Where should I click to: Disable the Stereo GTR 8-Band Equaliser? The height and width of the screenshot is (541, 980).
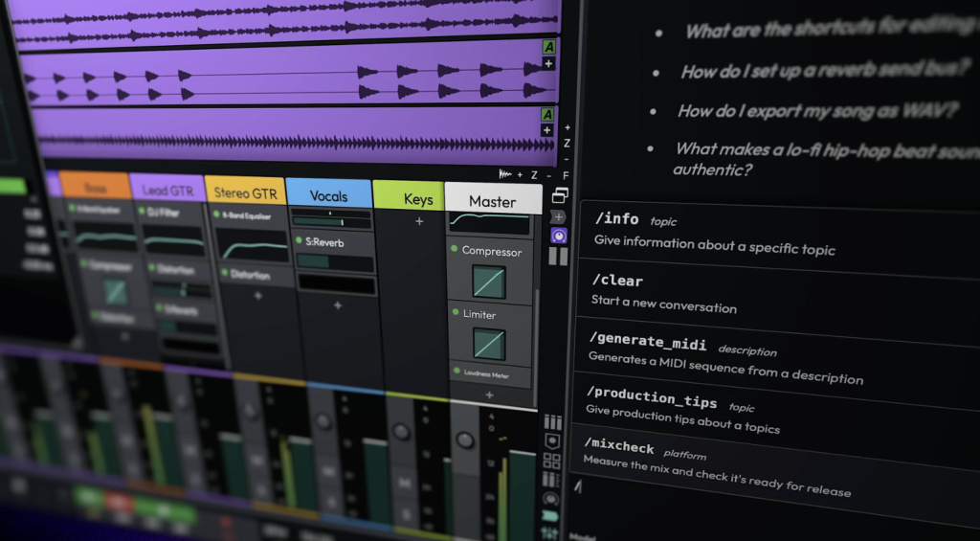217,214
